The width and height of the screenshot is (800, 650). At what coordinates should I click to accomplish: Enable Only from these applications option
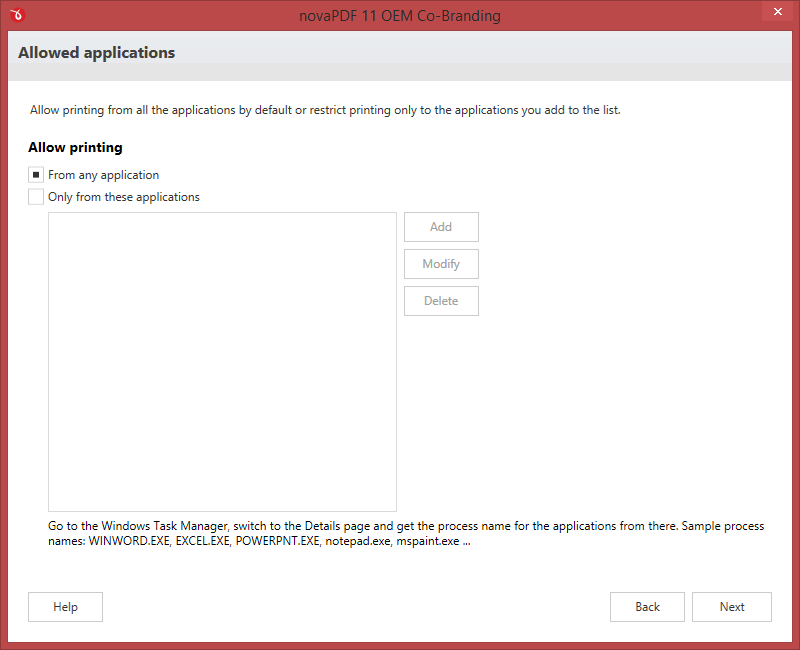(36, 197)
